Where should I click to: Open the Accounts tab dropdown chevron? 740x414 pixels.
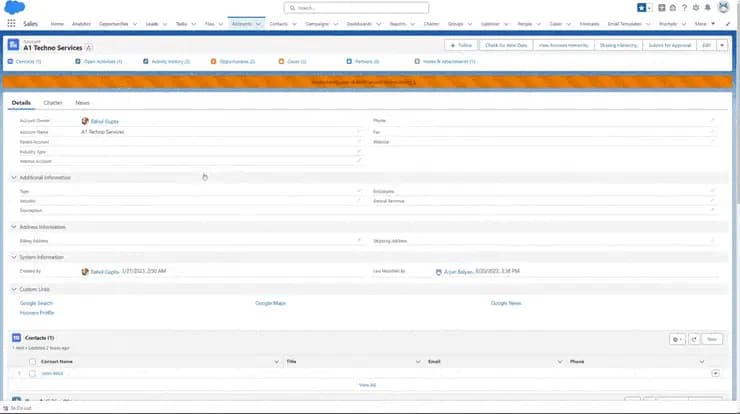coord(258,23)
